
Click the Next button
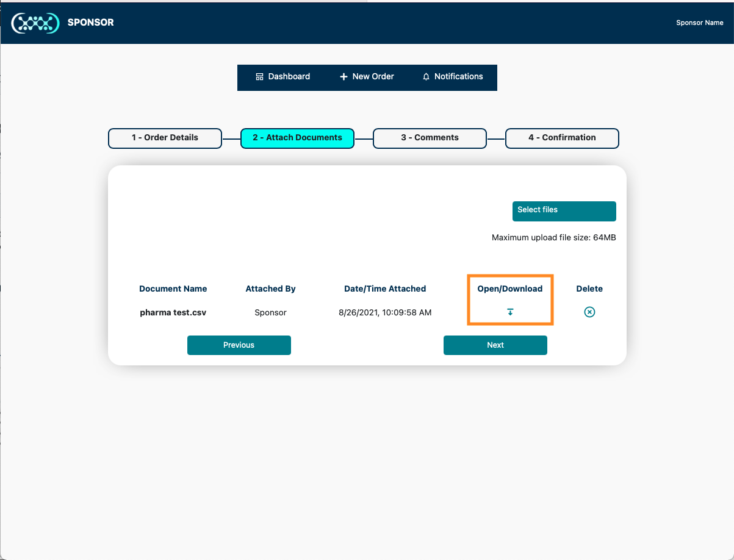tap(495, 345)
